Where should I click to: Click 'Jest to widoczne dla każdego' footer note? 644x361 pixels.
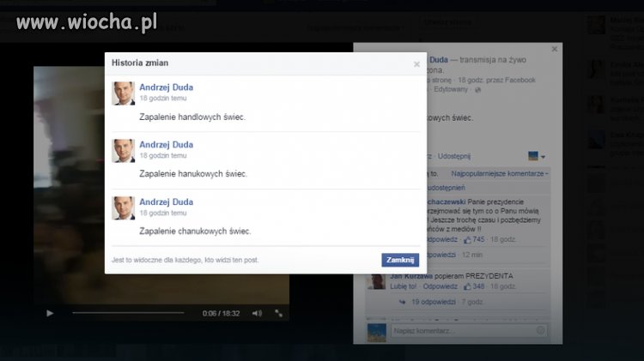click(x=185, y=260)
